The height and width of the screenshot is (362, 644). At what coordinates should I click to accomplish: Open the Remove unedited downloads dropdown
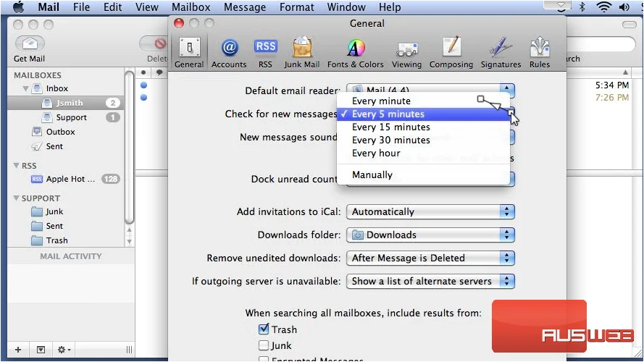430,258
